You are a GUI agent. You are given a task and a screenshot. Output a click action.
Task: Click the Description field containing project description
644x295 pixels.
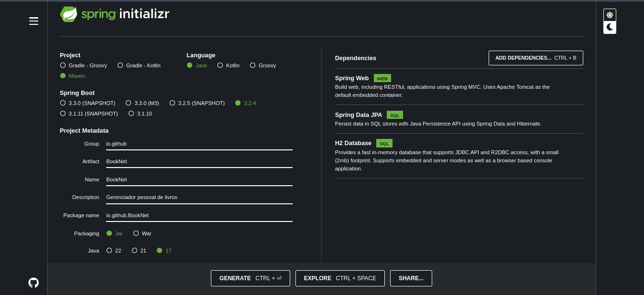[x=199, y=197]
